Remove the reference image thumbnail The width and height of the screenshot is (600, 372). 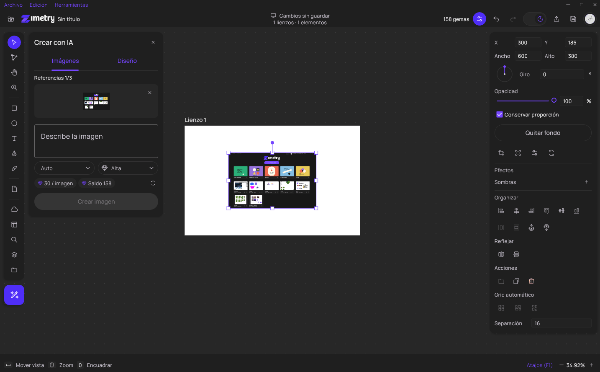(x=150, y=93)
